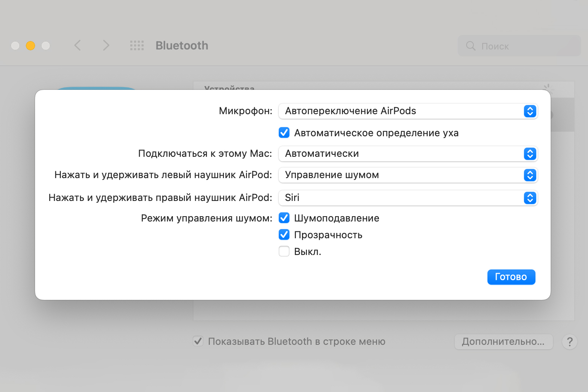Image resolution: width=588 pixels, height=392 pixels.
Task: Toggle Показывать Bluetooth в строке меню
Action: coord(198,341)
